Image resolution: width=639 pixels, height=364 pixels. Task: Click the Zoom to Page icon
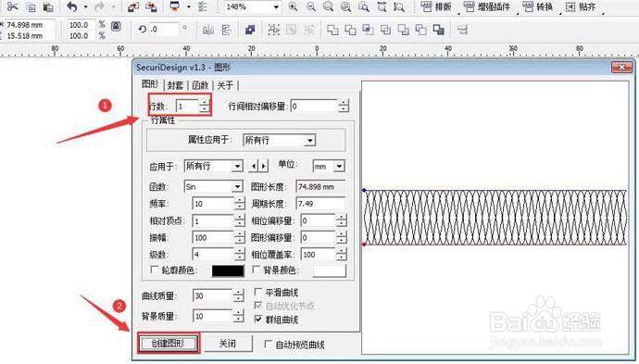click(364, 6)
